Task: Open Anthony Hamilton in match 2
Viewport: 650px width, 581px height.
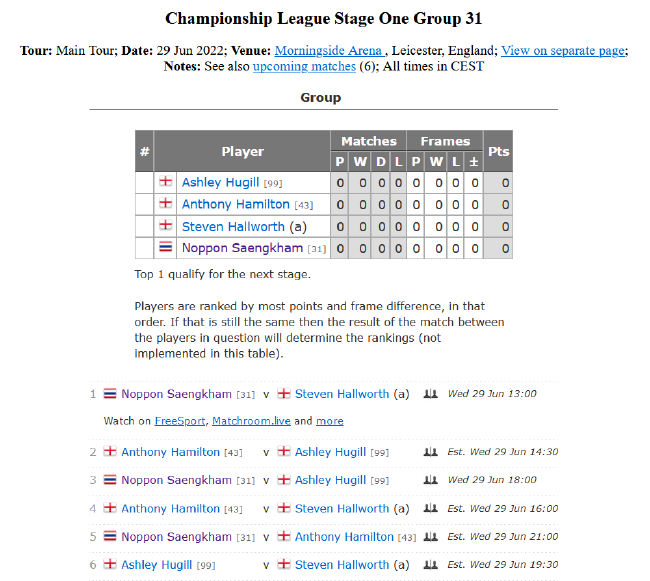Action: [x=170, y=452]
